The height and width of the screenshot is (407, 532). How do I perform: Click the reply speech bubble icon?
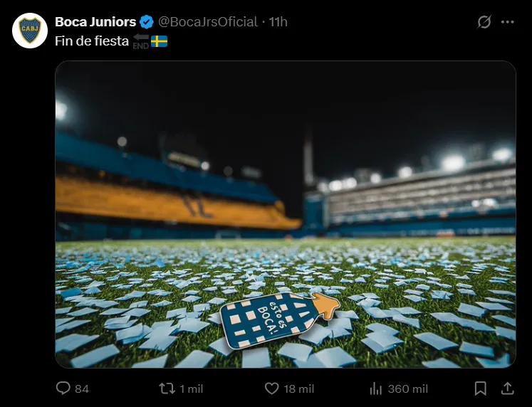tap(63, 388)
